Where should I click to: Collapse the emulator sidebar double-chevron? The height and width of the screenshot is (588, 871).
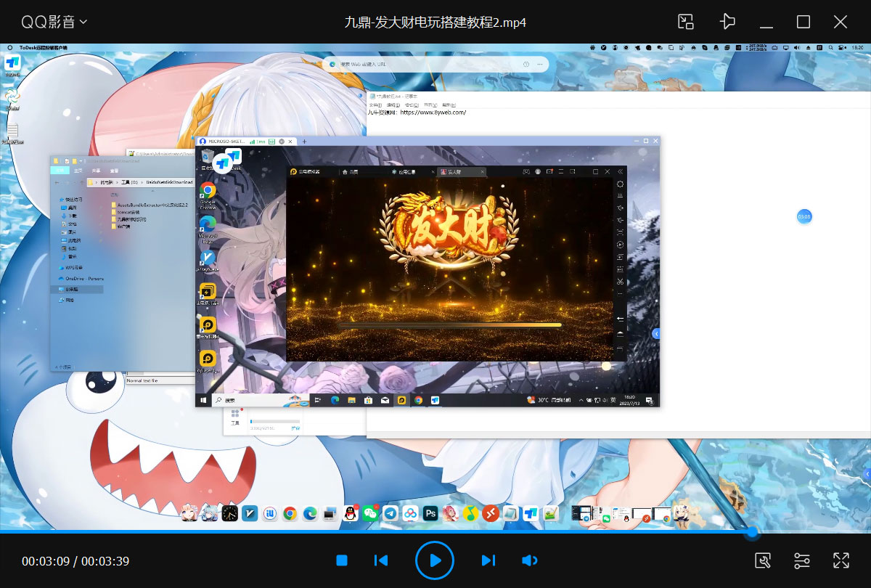620,172
